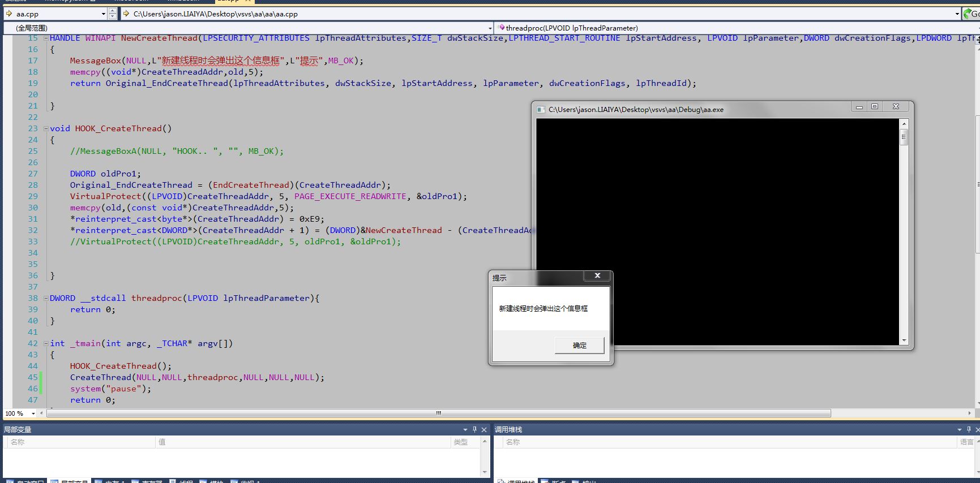This screenshot has height=483, width=980.
Task: Collapse the HOOK_CreateThread function block
Action: point(46,128)
